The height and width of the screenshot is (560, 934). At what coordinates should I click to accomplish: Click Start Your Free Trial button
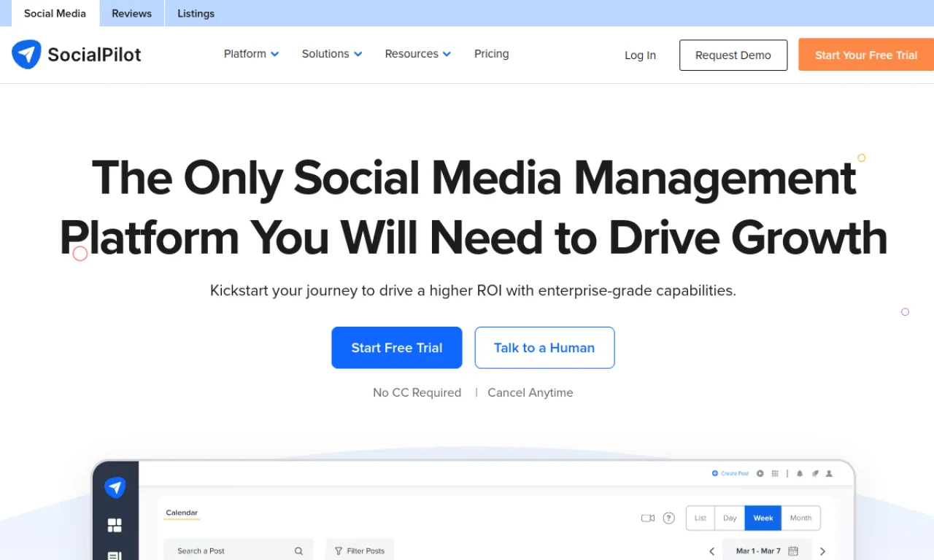coord(866,55)
